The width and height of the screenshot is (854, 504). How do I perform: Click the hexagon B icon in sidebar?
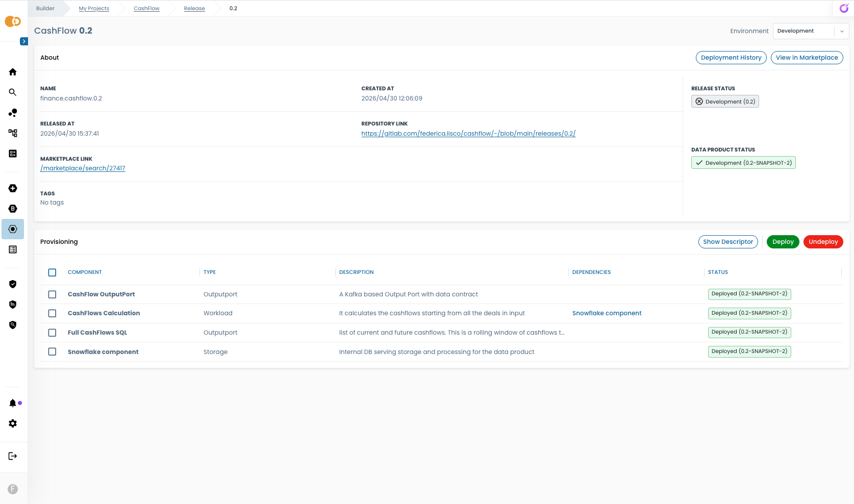13,209
